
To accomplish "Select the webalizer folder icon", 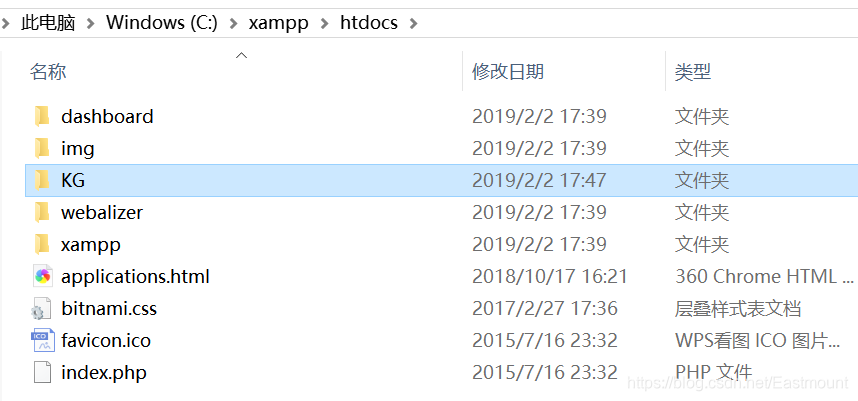I will click(42, 212).
